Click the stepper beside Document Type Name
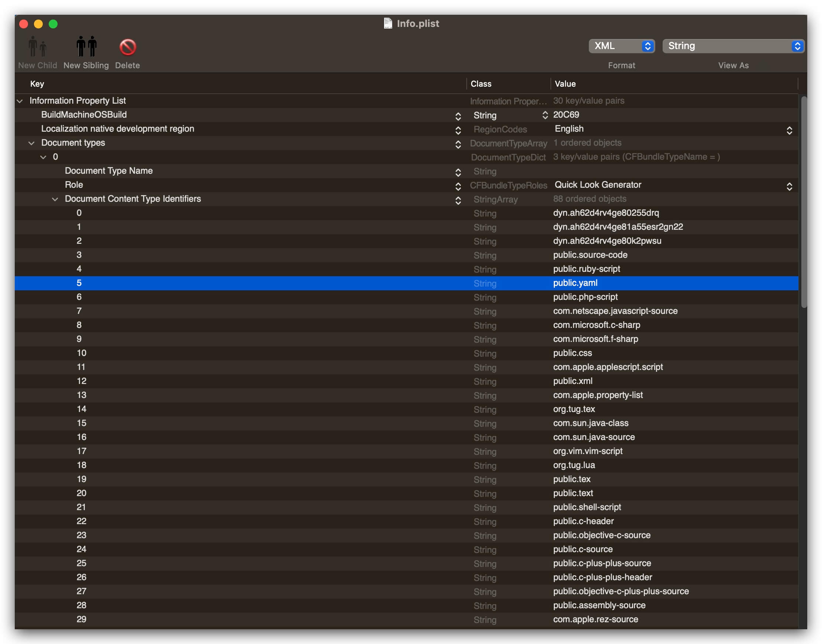Image resolution: width=822 pixels, height=644 pixels. pyautogui.click(x=459, y=172)
